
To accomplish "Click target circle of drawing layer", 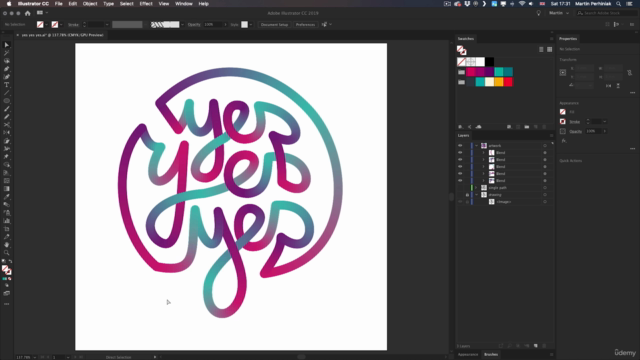I will pyautogui.click(x=545, y=195).
